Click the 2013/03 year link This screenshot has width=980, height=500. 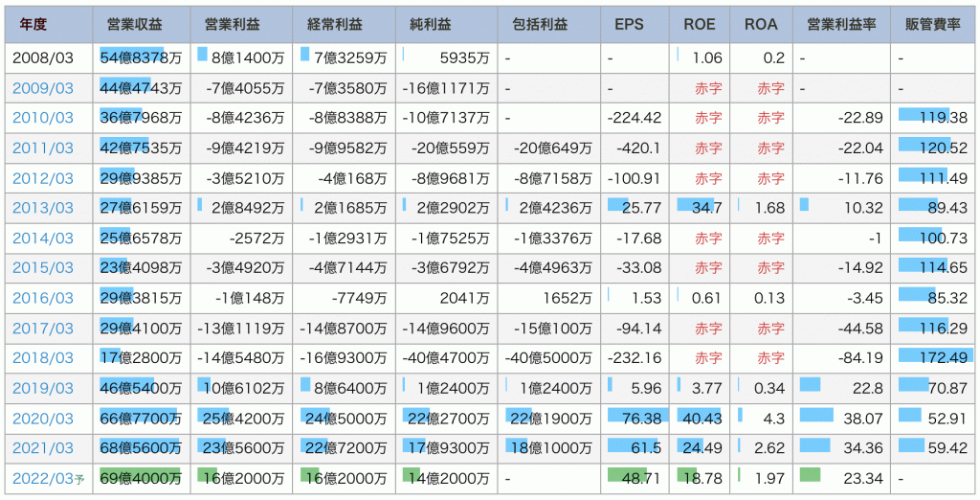click(43, 208)
